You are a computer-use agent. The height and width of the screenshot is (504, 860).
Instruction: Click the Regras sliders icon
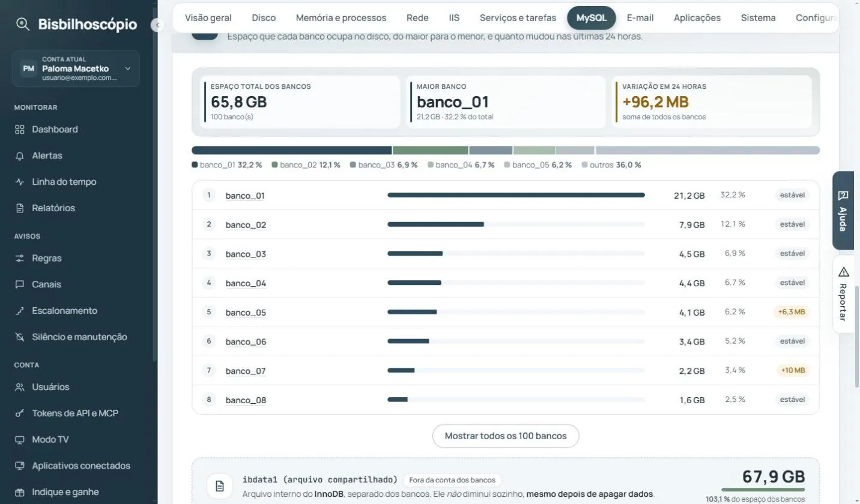(20, 259)
